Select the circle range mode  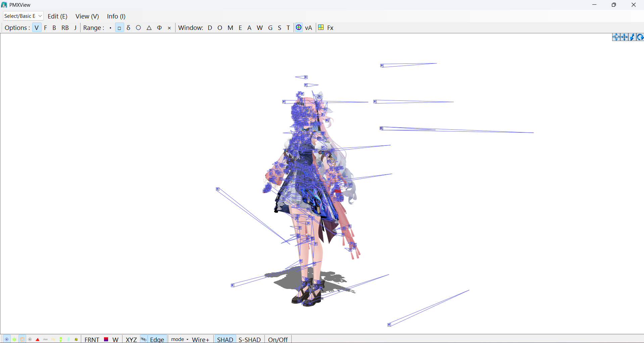pyautogui.click(x=138, y=28)
